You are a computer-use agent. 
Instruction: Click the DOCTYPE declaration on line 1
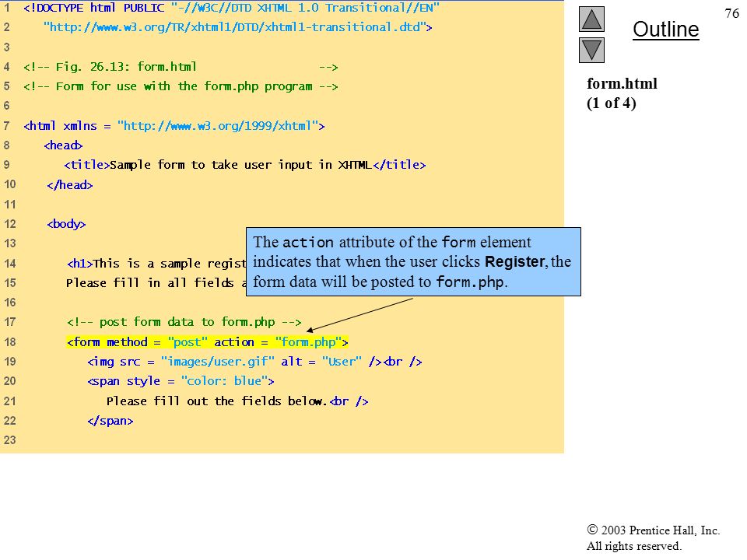pyautogui.click(x=231, y=8)
